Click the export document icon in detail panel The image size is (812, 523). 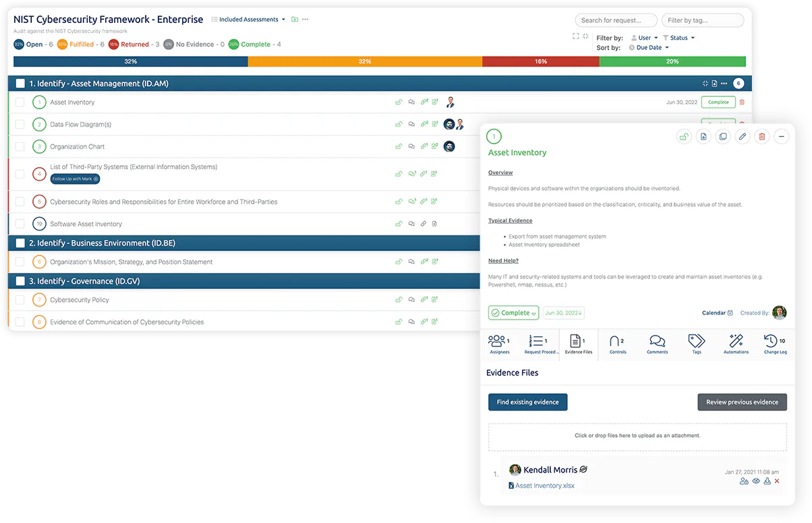703,136
